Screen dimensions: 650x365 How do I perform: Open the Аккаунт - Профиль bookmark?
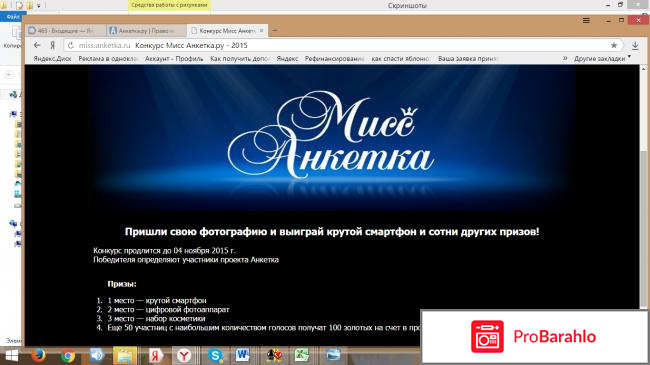click(174, 59)
